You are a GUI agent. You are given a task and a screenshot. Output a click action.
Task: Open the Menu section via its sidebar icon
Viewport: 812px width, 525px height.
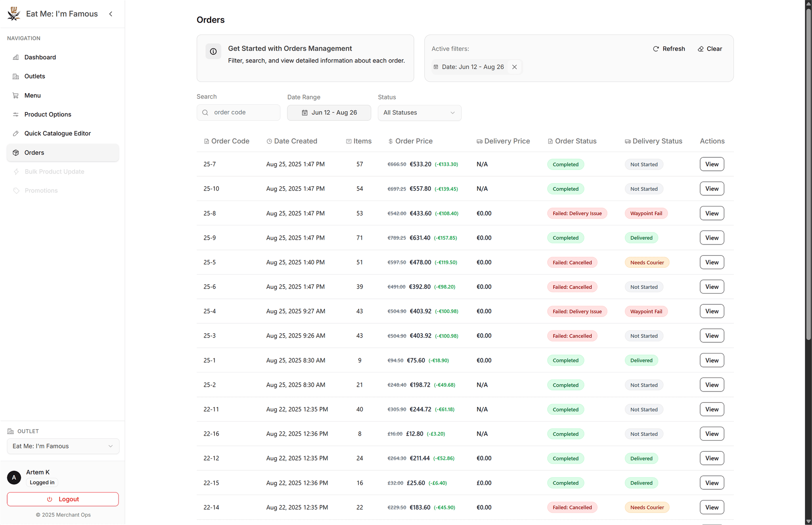15,95
